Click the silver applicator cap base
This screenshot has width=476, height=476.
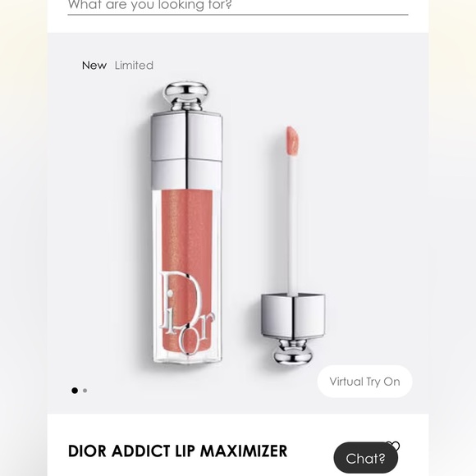293,316
